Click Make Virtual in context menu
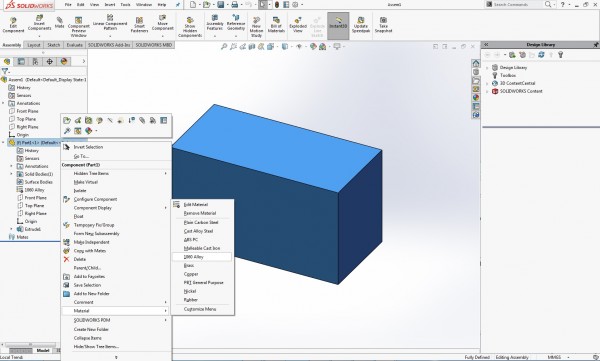 pyautogui.click(x=86, y=182)
